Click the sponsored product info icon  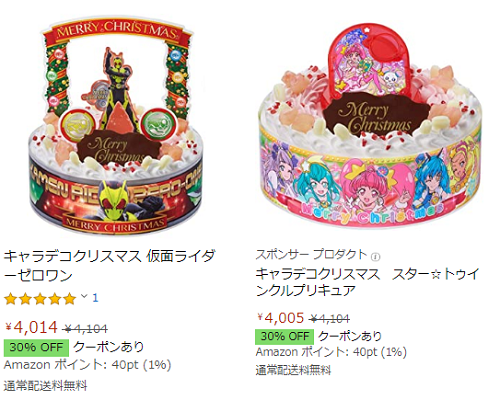(x=377, y=257)
